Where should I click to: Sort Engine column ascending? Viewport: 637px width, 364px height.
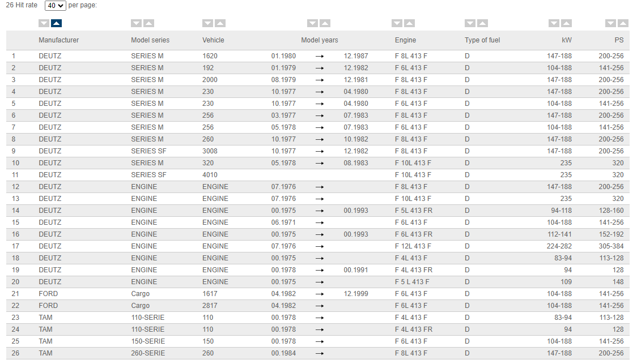(x=409, y=23)
